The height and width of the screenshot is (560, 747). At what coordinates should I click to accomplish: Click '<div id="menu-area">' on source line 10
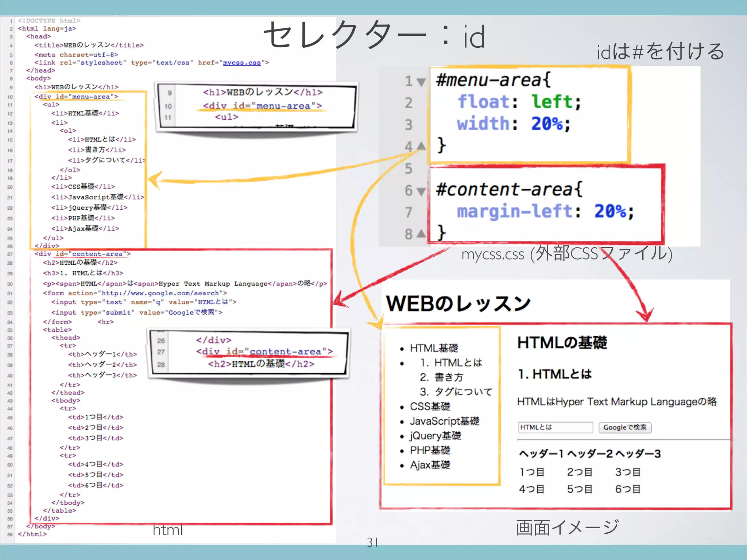(76, 97)
